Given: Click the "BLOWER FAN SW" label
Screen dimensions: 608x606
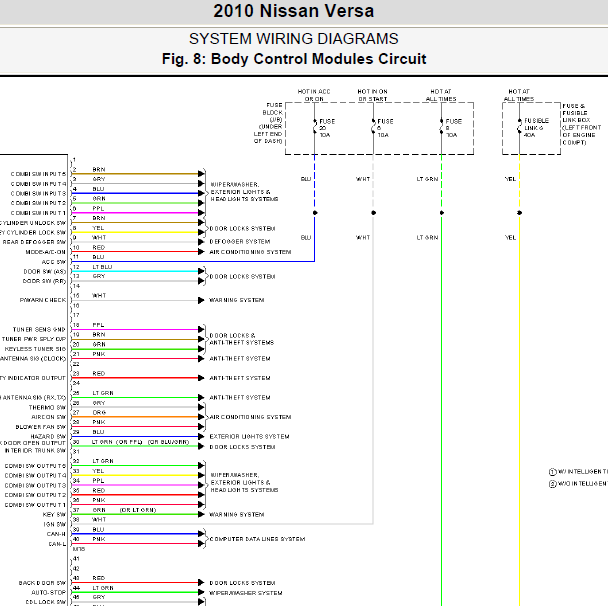Looking at the screenshot, I should point(41,427).
